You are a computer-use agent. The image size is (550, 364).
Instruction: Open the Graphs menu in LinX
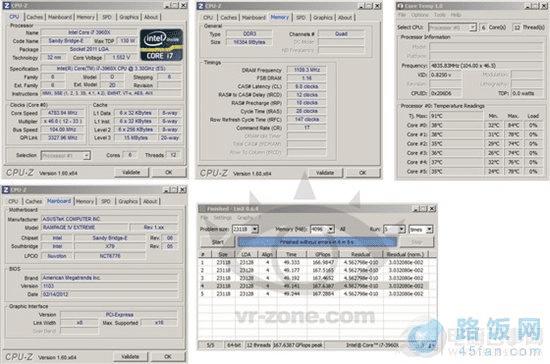(246, 218)
